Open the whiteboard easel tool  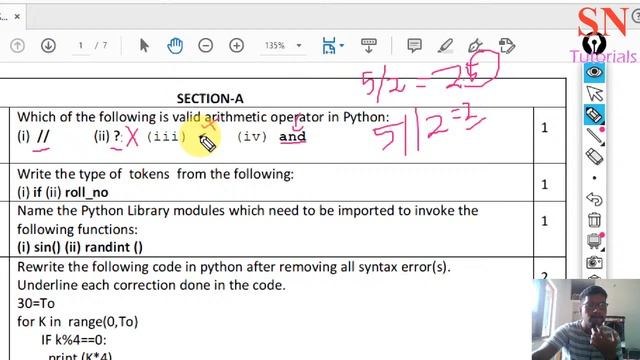coord(594,241)
